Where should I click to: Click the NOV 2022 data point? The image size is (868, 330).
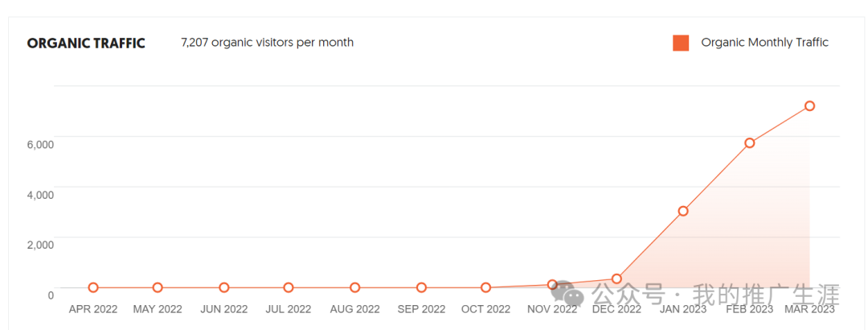552,284
